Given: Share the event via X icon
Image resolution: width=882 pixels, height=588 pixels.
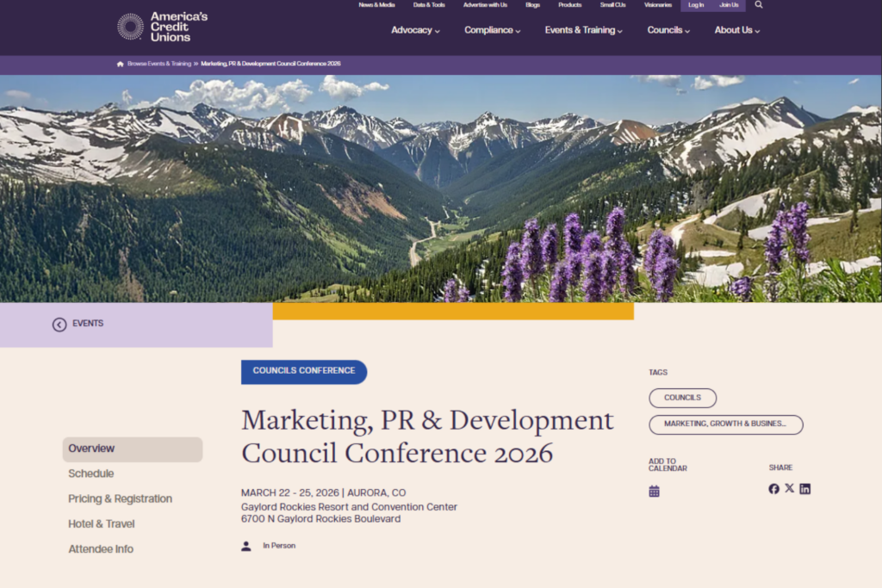Looking at the screenshot, I should (x=789, y=488).
